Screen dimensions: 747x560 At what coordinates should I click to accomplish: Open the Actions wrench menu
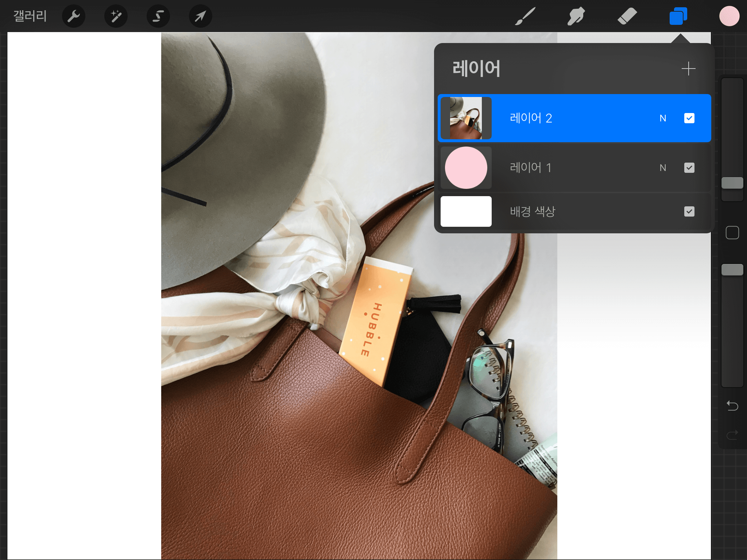tap(74, 16)
